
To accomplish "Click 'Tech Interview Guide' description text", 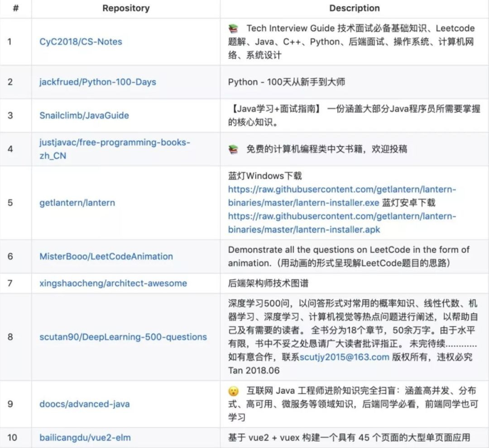I will coord(291,28).
